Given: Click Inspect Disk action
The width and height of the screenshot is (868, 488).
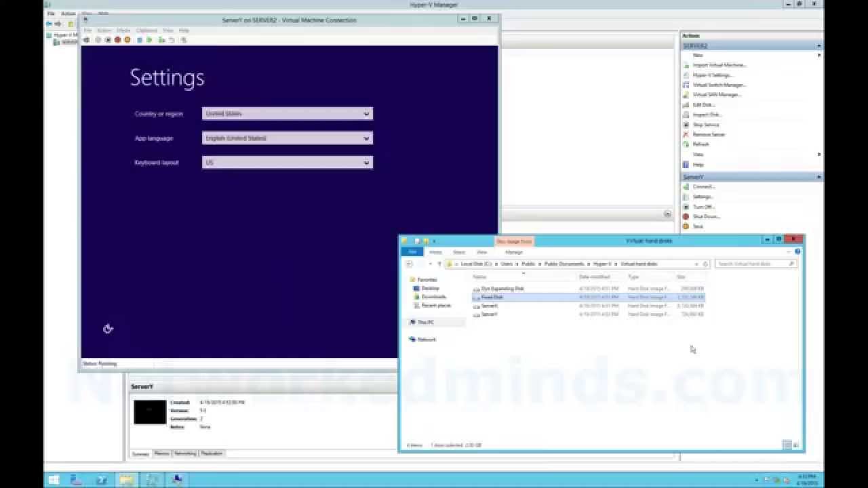Looking at the screenshot, I should pyautogui.click(x=707, y=115).
